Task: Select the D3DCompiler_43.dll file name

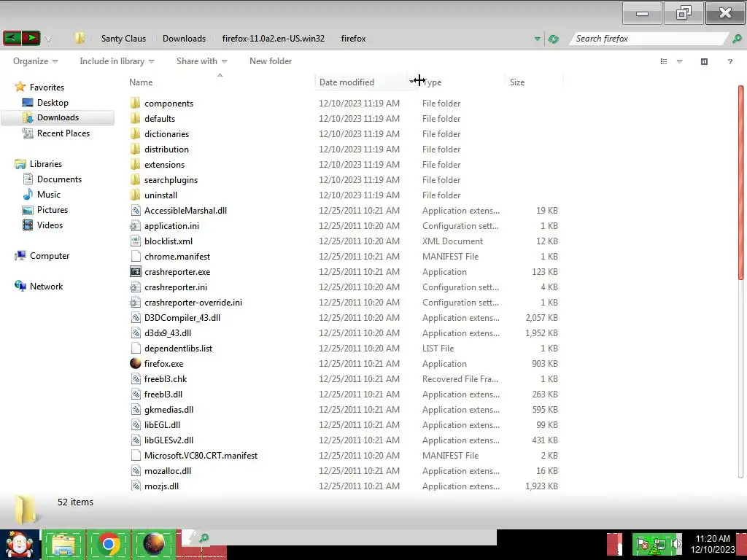Action: tap(182, 318)
